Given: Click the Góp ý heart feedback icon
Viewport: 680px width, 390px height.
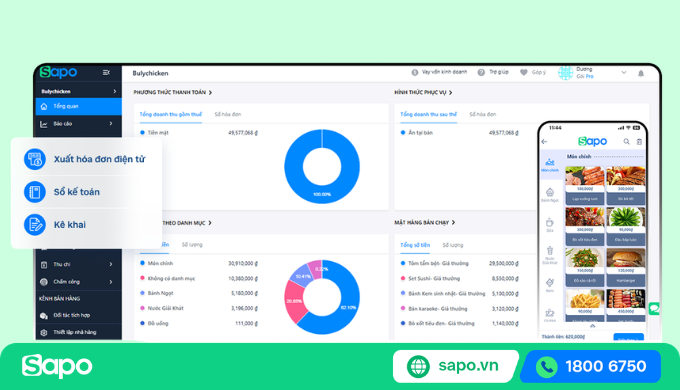Looking at the screenshot, I should pos(524,72).
